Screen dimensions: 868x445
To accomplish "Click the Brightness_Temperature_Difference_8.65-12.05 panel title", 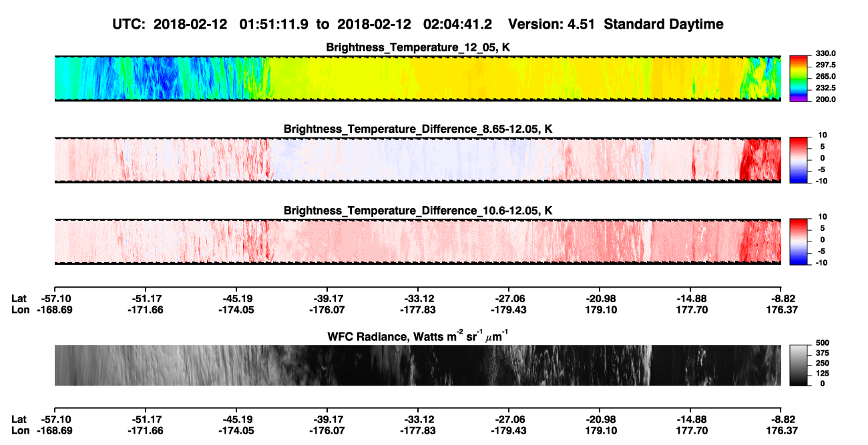I will click(x=418, y=129).
